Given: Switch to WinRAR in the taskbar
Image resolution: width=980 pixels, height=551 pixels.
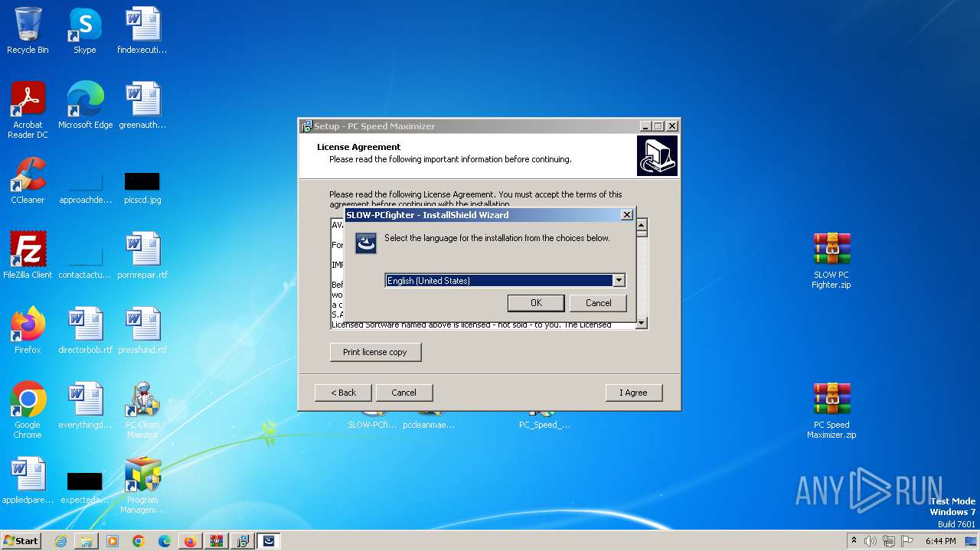Looking at the screenshot, I should tap(216, 541).
